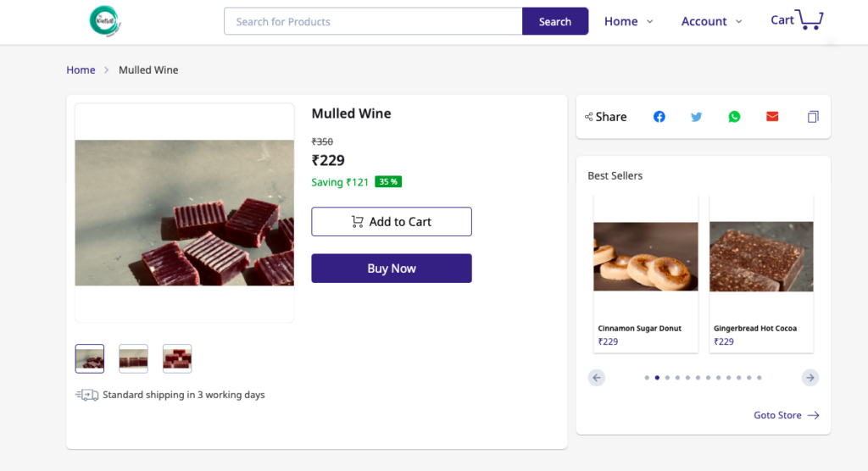
Task: Go to Home breadcrumb link
Action: pos(81,70)
